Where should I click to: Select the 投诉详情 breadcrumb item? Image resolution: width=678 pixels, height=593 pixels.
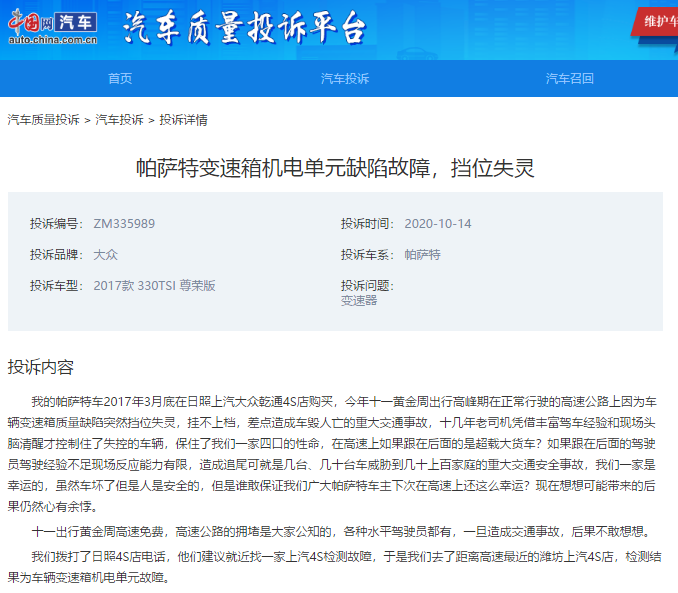(x=183, y=120)
